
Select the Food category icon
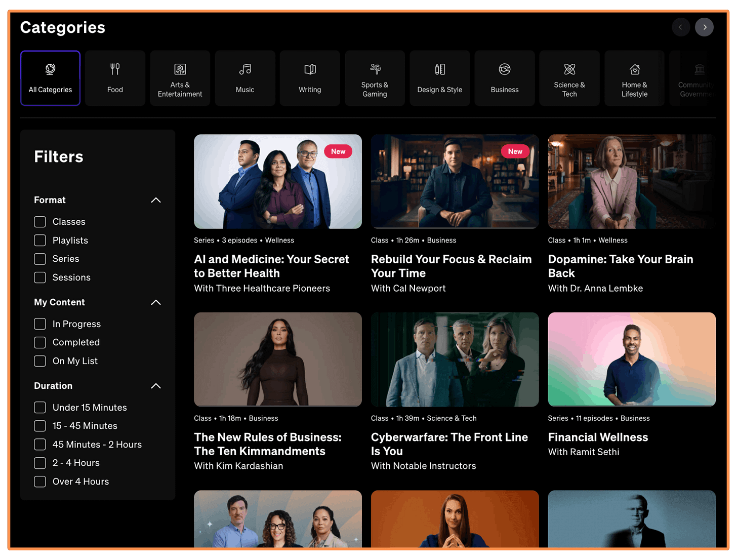click(x=115, y=78)
